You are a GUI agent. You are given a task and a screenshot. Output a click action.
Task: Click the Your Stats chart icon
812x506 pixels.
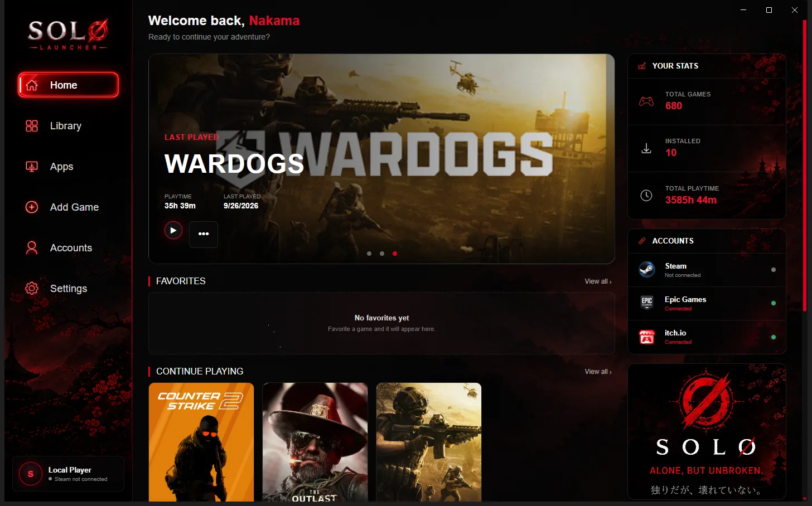642,66
